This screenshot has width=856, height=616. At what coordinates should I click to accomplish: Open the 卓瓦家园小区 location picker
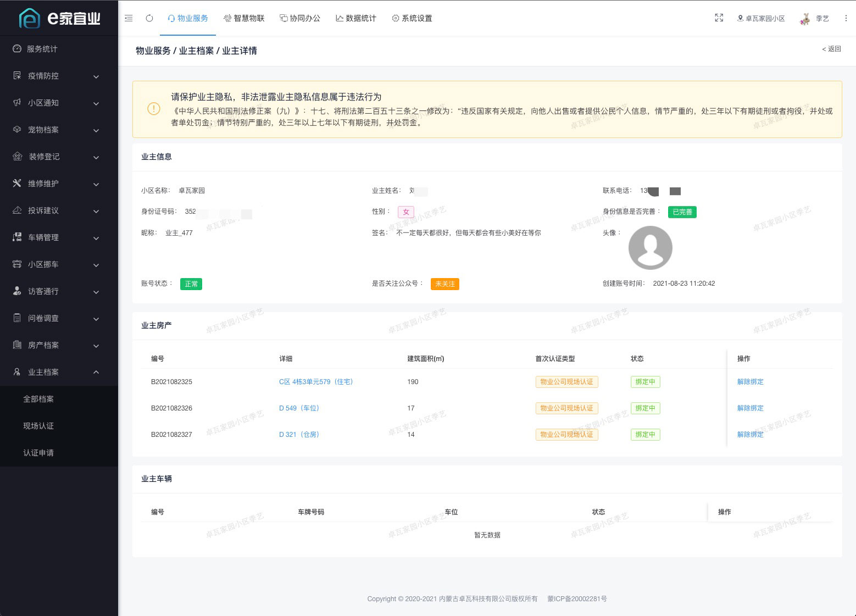(x=761, y=18)
